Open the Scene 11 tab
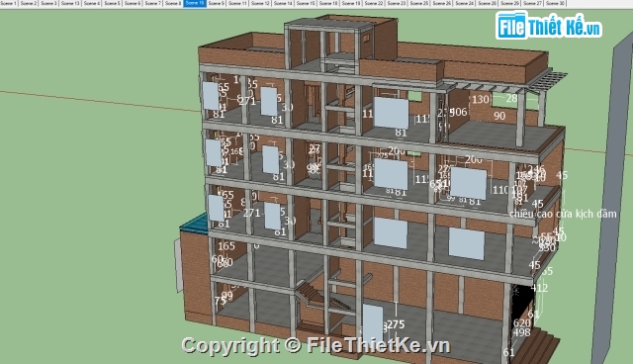 [237, 3]
